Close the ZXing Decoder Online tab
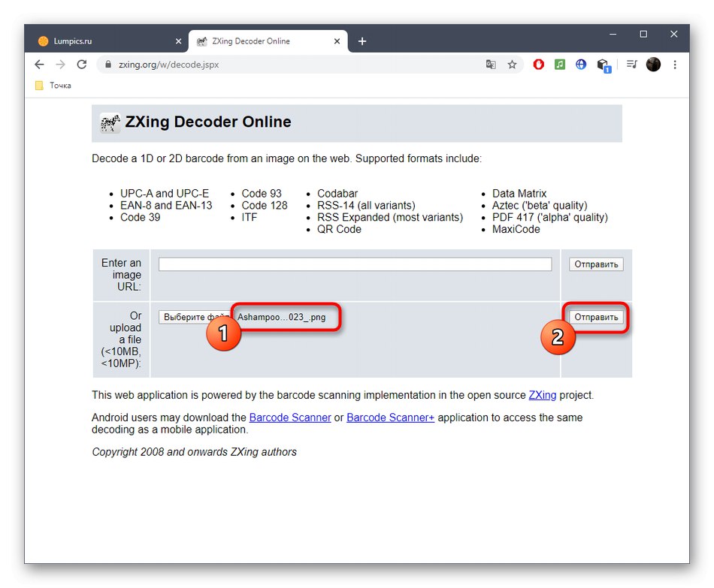This screenshot has width=714, height=588. [x=337, y=41]
